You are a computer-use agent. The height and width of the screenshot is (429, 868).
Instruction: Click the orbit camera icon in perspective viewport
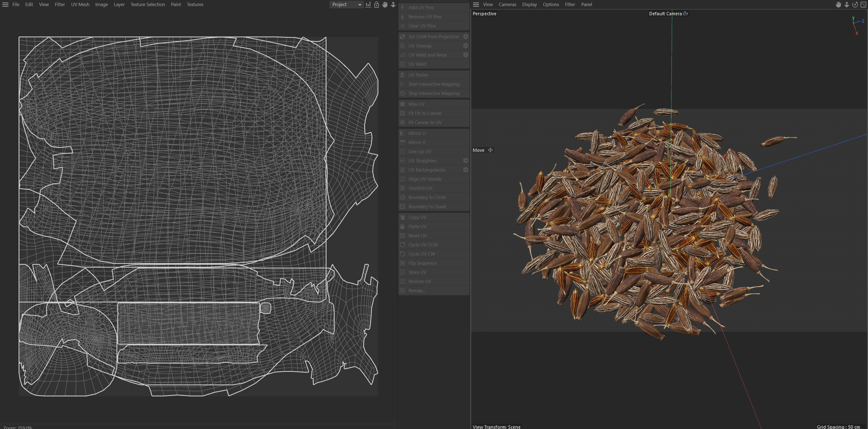click(855, 4)
